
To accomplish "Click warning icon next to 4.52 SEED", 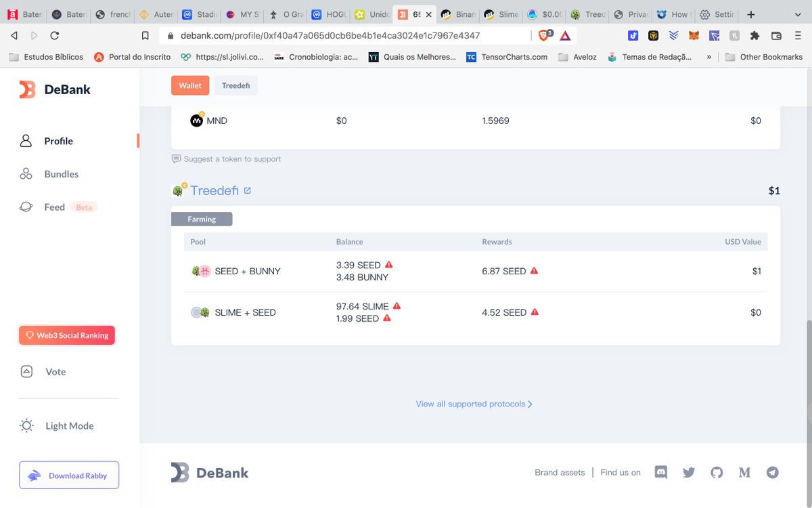I will (x=535, y=312).
